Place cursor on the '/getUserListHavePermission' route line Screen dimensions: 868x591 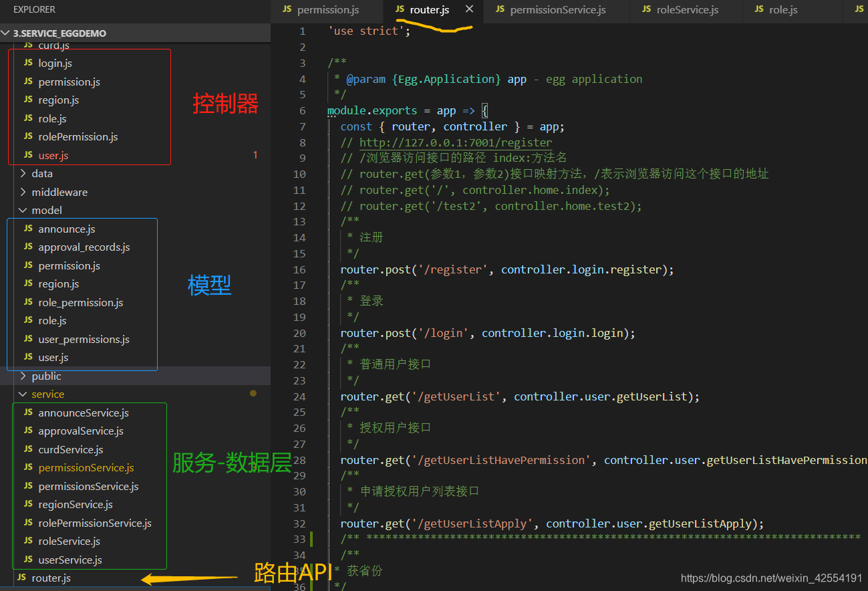tap(604, 460)
